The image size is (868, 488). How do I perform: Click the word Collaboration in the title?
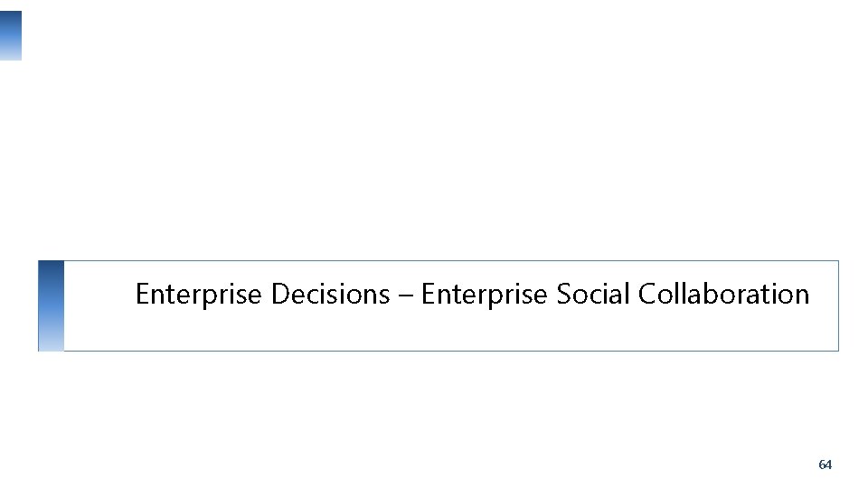pyautogui.click(x=723, y=294)
